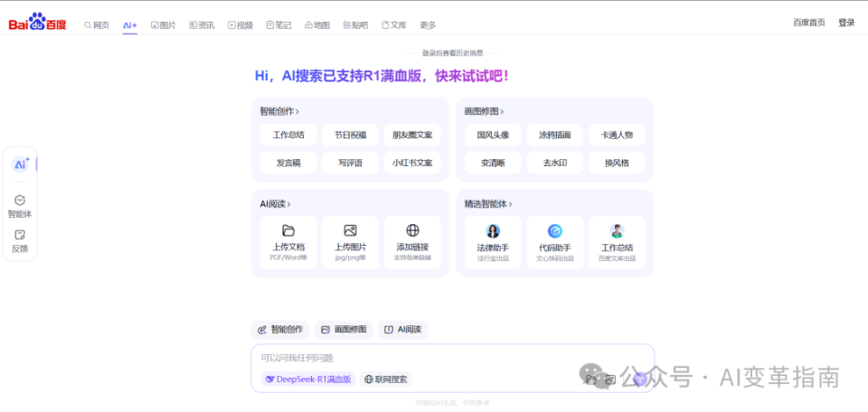The width and height of the screenshot is (868, 412).
Task: Switch to the 图片 tab
Action: pyautogui.click(x=164, y=25)
